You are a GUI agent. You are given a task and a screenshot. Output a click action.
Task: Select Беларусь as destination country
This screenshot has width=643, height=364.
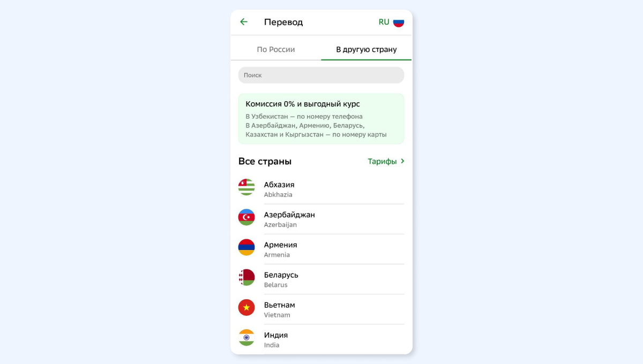click(321, 279)
